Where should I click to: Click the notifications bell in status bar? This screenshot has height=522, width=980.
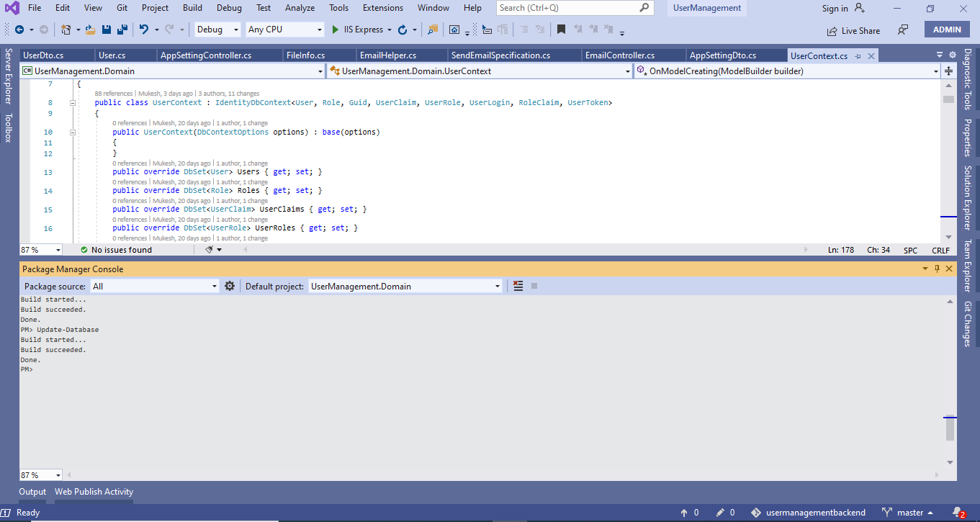[958, 513]
